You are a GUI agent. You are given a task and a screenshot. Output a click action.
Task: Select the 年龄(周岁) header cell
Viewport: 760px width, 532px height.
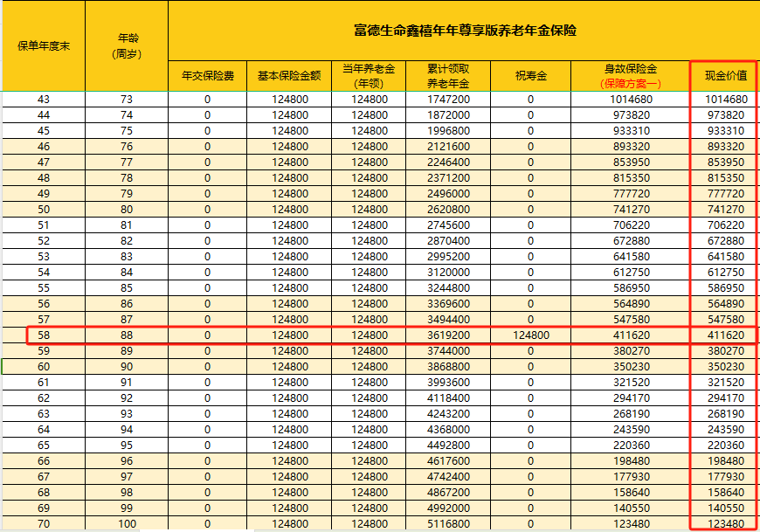tap(127, 45)
